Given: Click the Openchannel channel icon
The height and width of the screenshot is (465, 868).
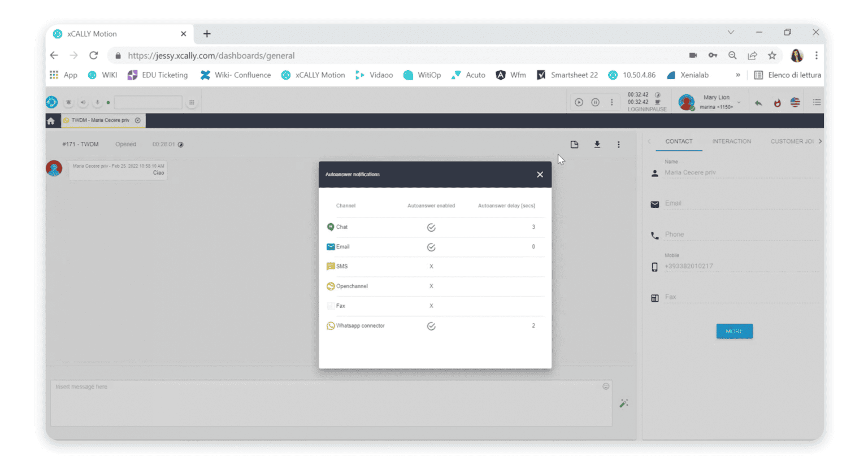Looking at the screenshot, I should coord(331,286).
